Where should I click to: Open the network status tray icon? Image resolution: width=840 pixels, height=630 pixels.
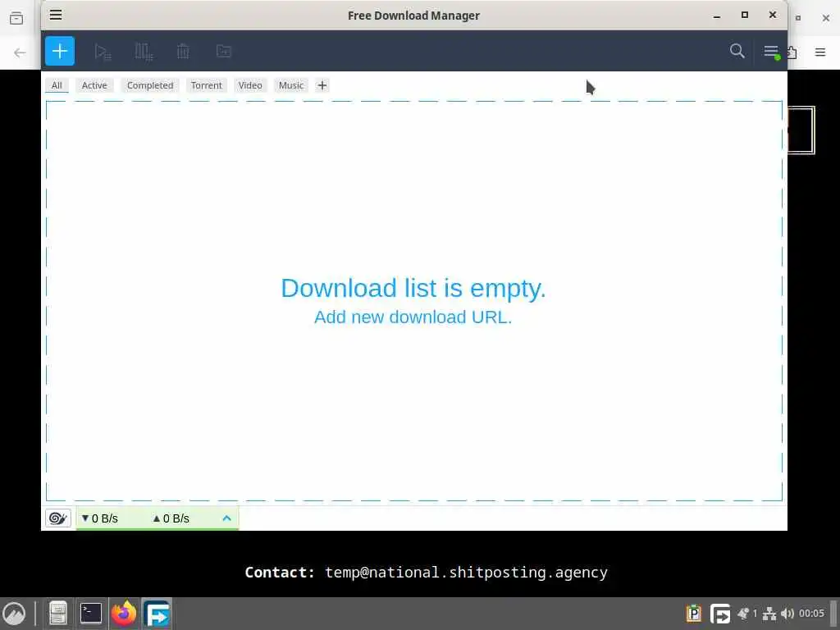[x=769, y=614]
